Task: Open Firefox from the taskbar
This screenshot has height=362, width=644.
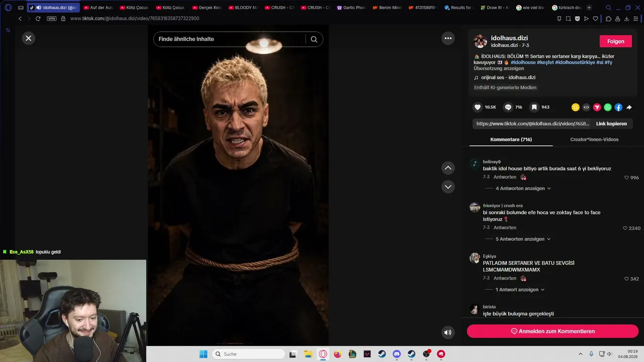Action: coord(338,354)
